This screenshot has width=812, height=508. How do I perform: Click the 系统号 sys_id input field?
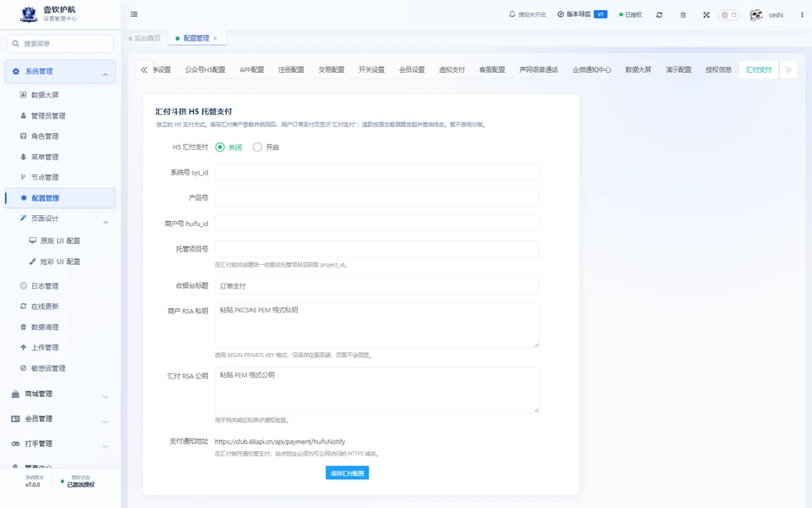[377, 173]
